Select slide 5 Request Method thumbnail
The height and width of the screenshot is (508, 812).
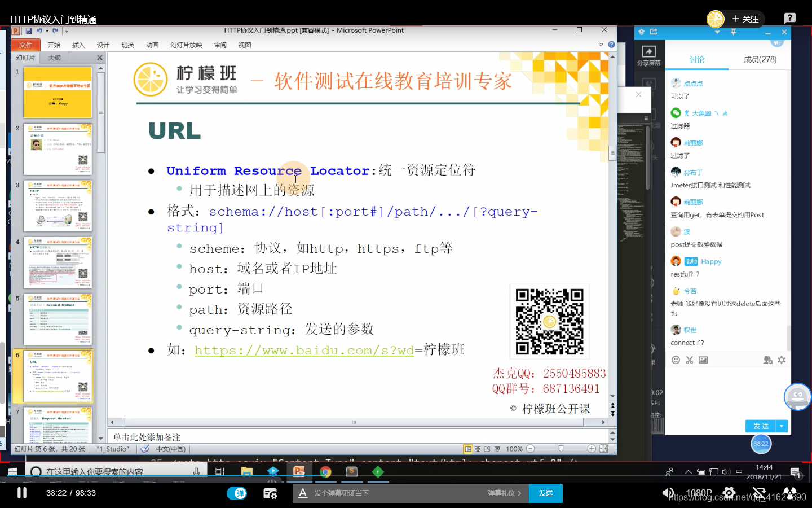point(58,319)
